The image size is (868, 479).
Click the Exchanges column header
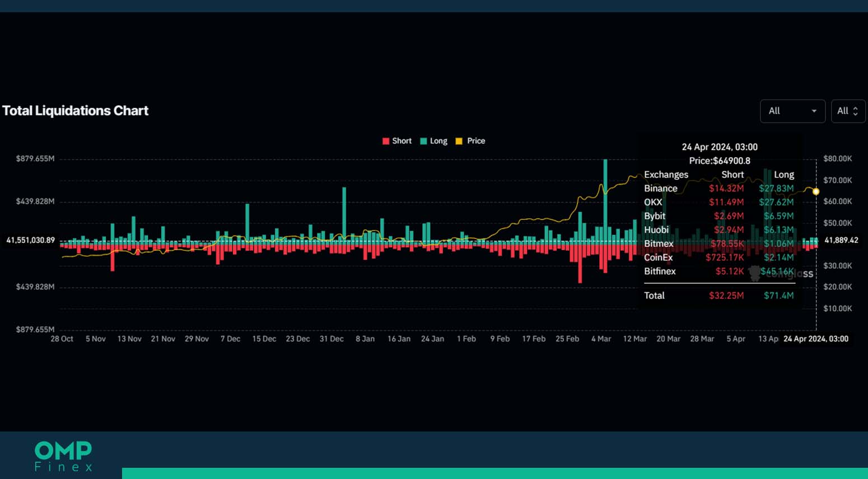pyautogui.click(x=666, y=175)
